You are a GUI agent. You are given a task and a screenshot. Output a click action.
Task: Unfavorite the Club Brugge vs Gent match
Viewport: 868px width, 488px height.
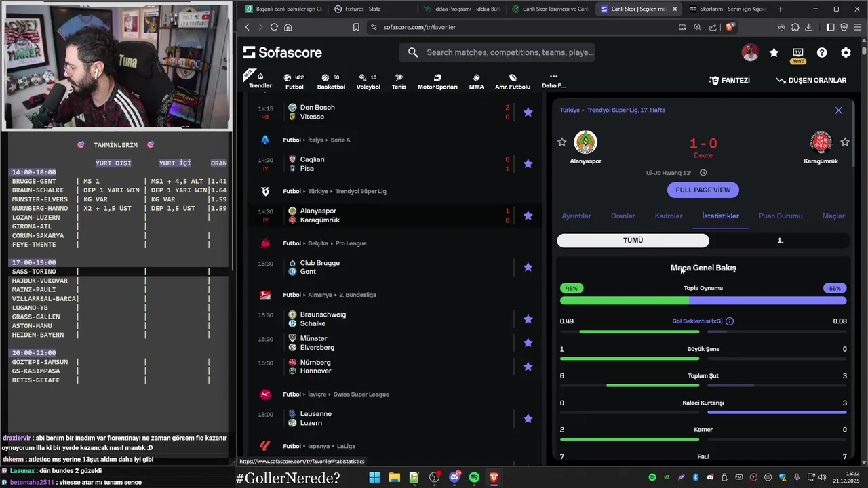click(x=528, y=267)
